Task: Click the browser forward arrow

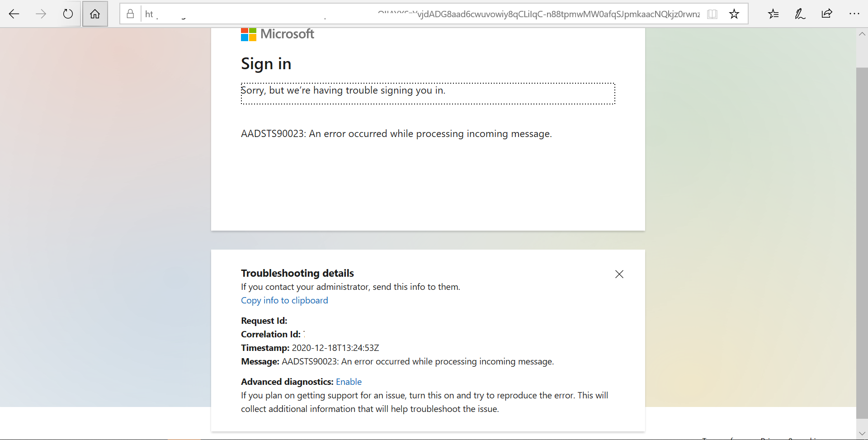Action: tap(41, 14)
